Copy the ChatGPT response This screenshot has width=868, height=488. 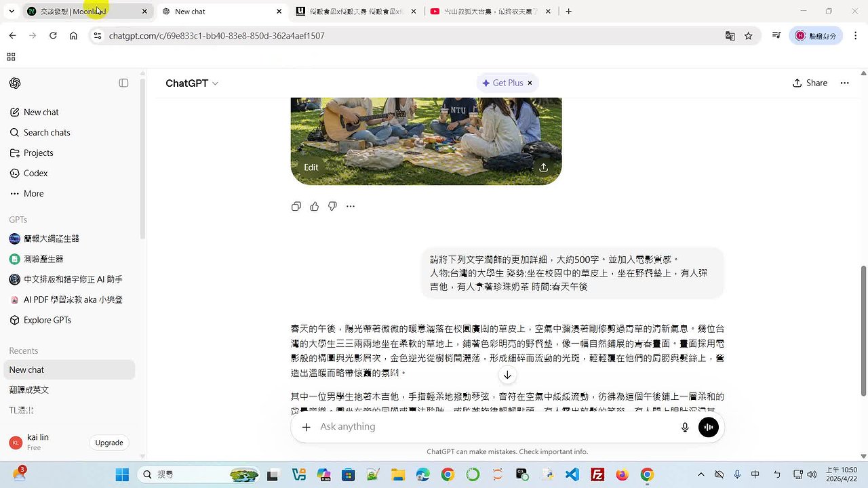[x=296, y=206]
